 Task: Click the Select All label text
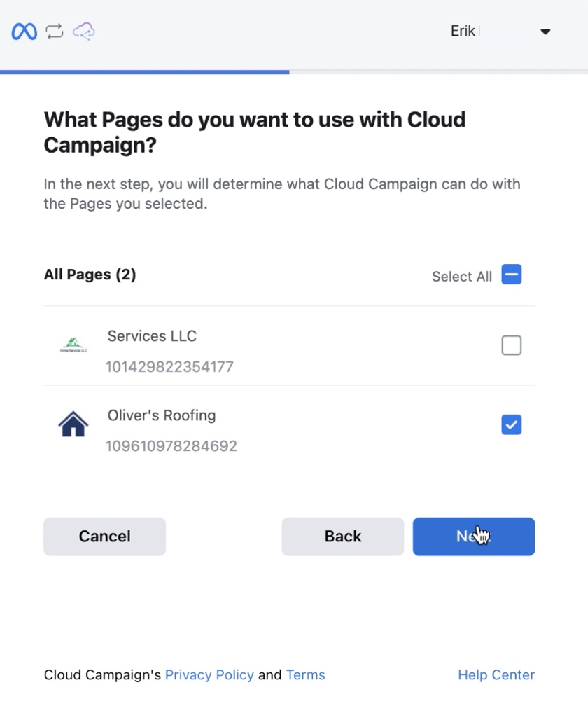click(462, 277)
